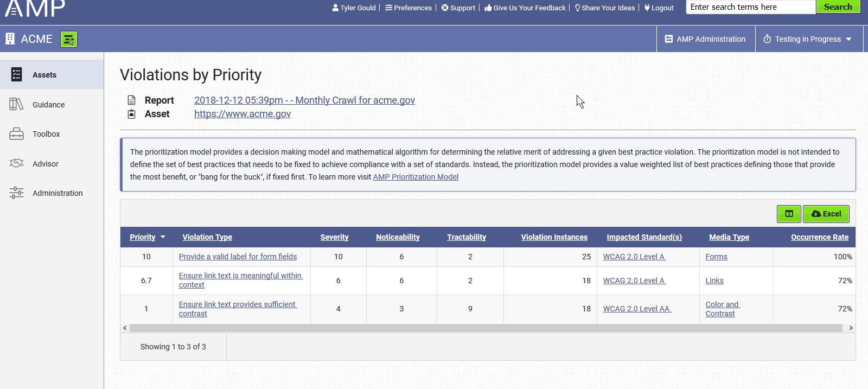Open the Monthly Crawl for acme.gov report

point(304,100)
